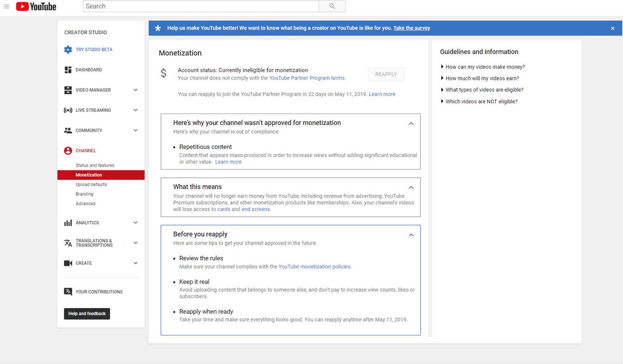Image resolution: width=623 pixels, height=364 pixels.
Task: Open Status and features submenu item
Action: 95,165
